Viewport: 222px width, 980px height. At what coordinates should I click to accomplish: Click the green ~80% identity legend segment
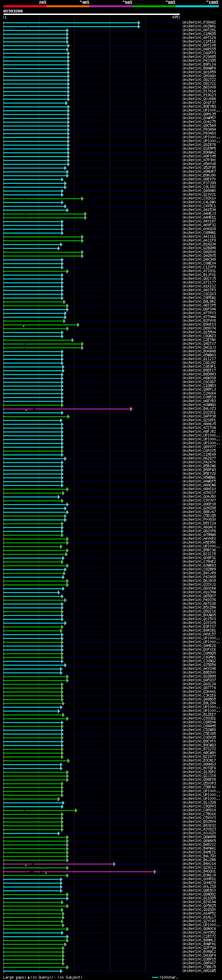(x=154, y=6)
